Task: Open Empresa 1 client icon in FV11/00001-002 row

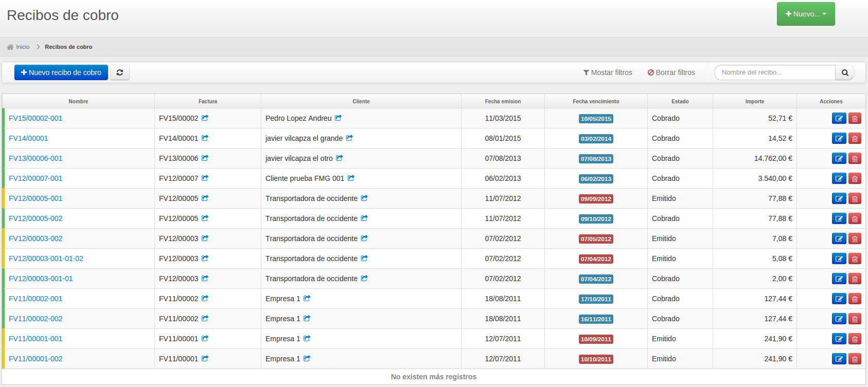Action: 307,358
